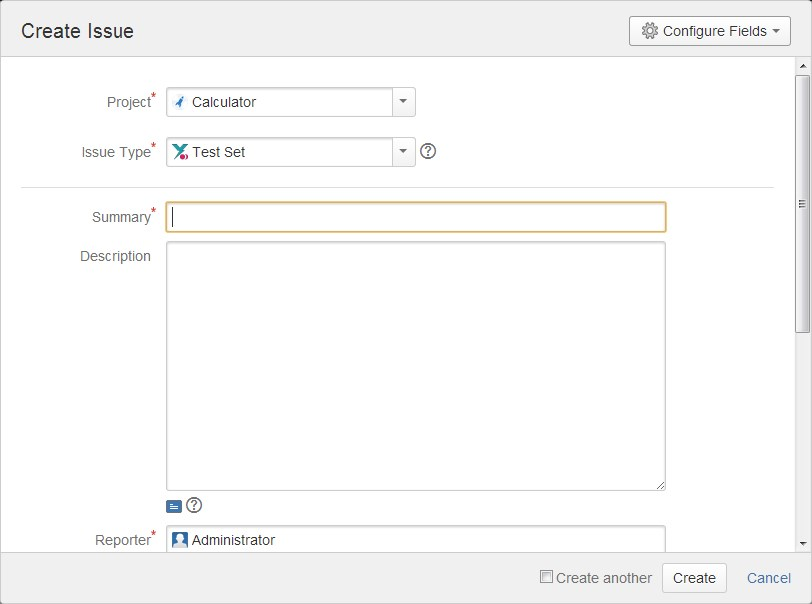Expand the Project dropdown arrow
This screenshot has width=812, height=604.
[403, 102]
